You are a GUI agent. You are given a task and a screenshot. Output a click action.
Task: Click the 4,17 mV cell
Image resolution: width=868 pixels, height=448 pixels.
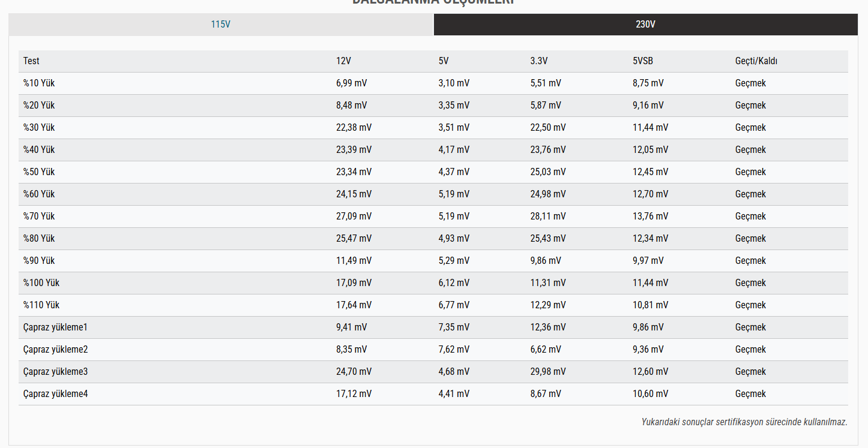click(x=454, y=150)
